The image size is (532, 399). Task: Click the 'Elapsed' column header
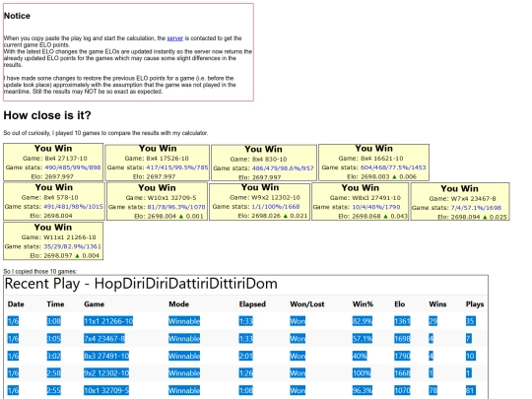(252, 304)
